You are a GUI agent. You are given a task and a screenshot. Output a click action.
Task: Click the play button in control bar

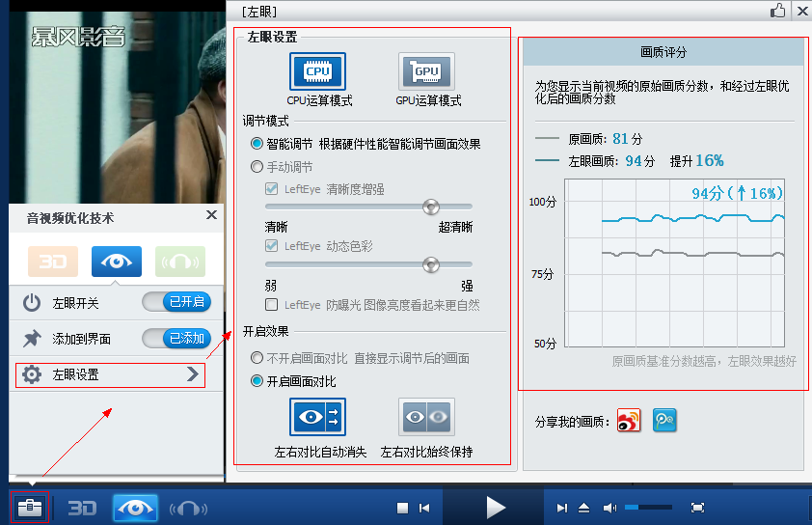pos(495,508)
